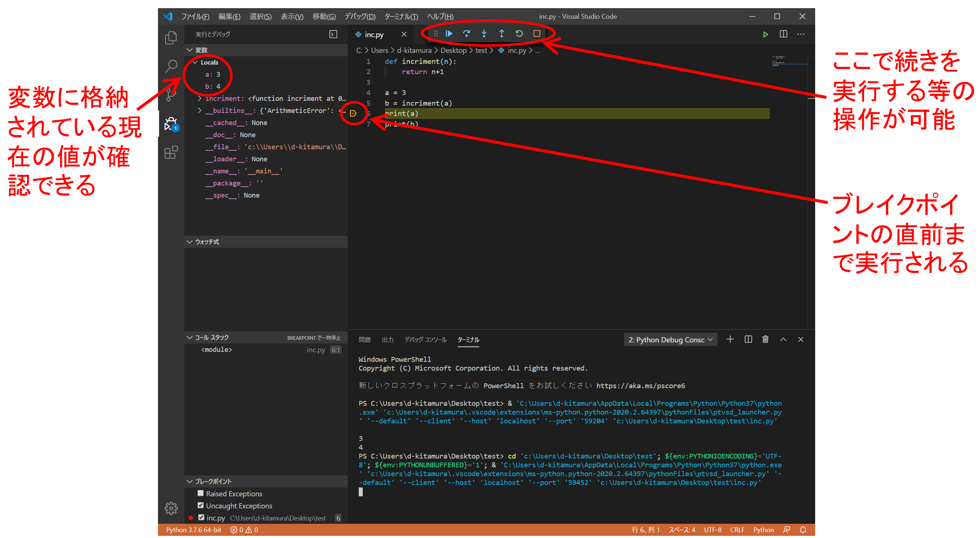Open the ファイル(F) menu
Viewport: 980px width, 538px height.
(x=195, y=16)
